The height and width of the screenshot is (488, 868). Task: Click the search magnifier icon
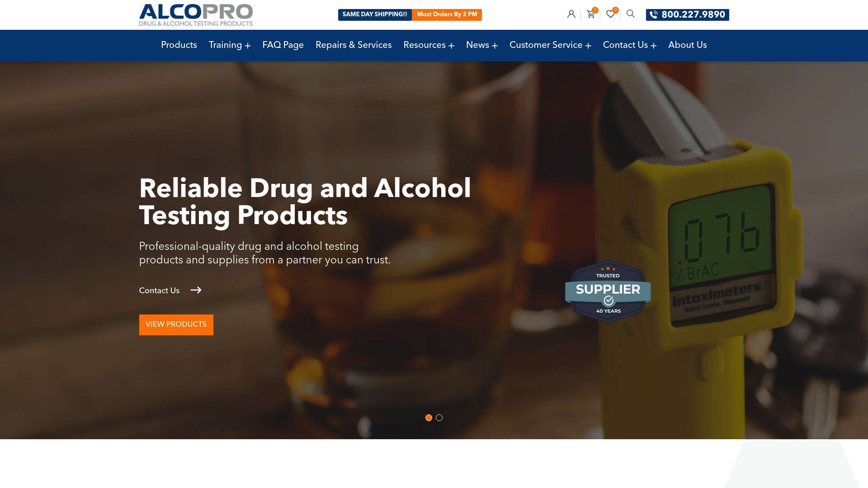point(630,14)
